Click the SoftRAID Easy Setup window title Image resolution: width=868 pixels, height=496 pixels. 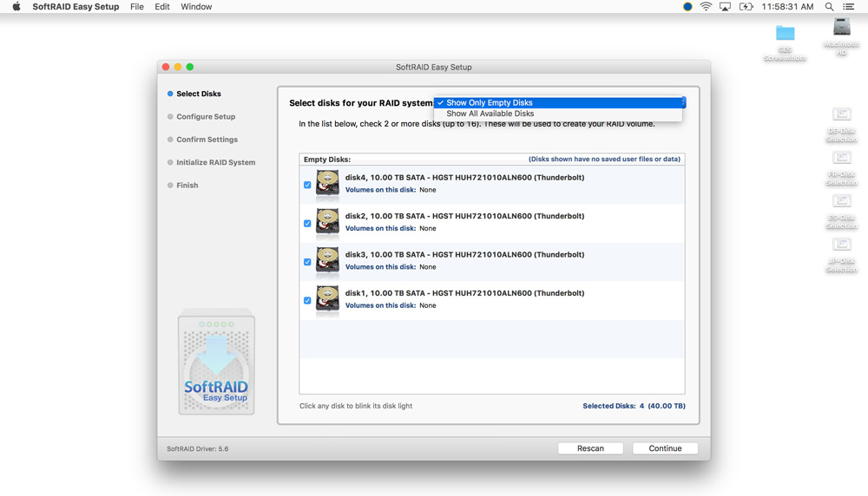pos(433,67)
